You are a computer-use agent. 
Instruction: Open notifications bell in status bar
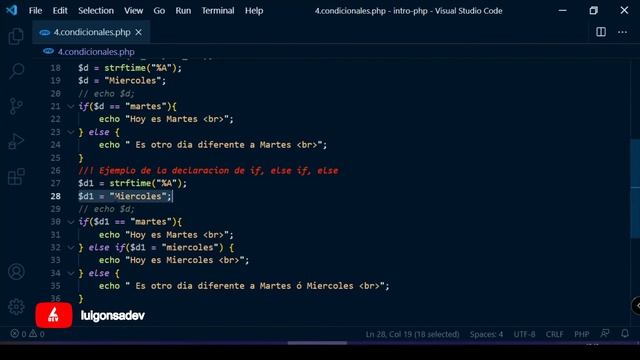[625, 333]
